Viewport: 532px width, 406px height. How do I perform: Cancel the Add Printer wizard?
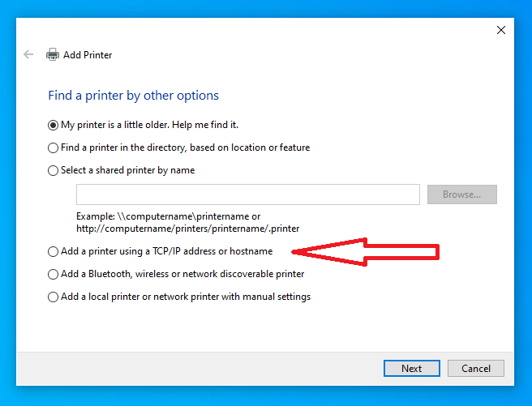[x=476, y=368]
